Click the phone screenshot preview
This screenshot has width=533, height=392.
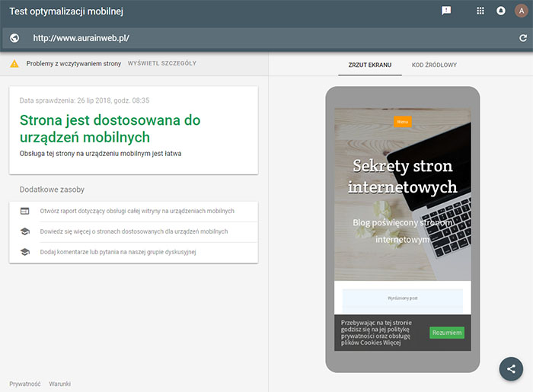403,230
